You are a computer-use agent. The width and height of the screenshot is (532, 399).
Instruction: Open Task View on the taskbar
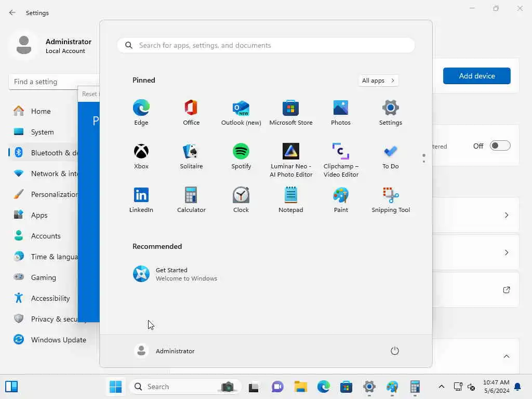point(254,387)
